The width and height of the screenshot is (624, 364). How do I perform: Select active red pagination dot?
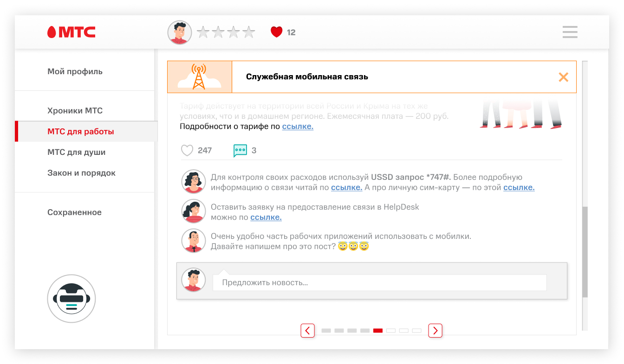point(378,331)
